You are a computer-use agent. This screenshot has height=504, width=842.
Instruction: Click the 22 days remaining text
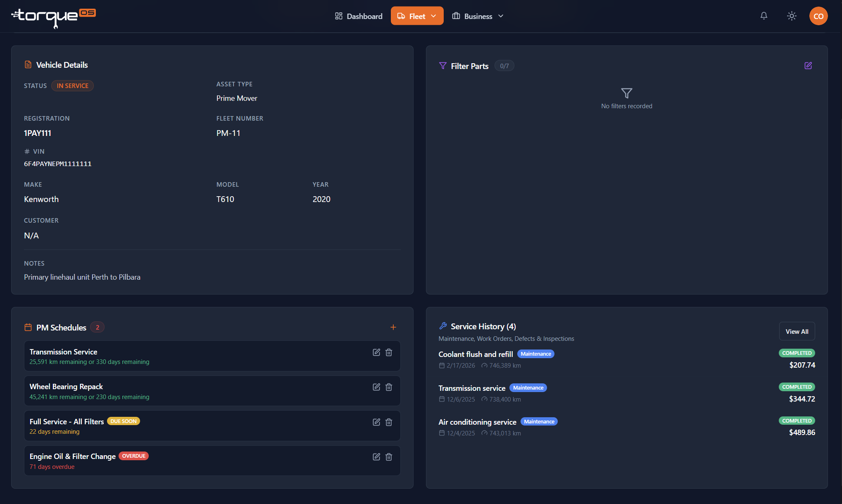click(x=55, y=431)
